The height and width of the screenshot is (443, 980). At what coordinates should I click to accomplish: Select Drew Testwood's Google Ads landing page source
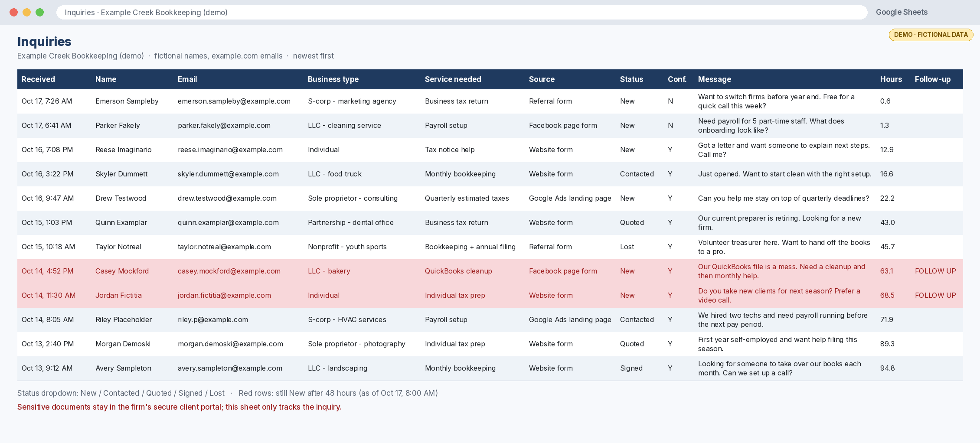coord(570,198)
